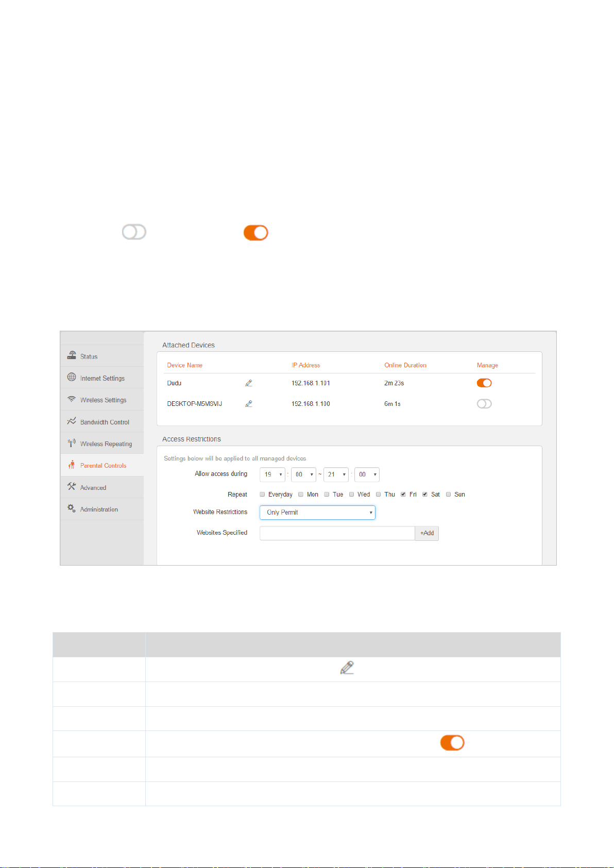Click IP address 192.168.1.101
Viewport: 614px width, 868px height.
click(x=311, y=383)
